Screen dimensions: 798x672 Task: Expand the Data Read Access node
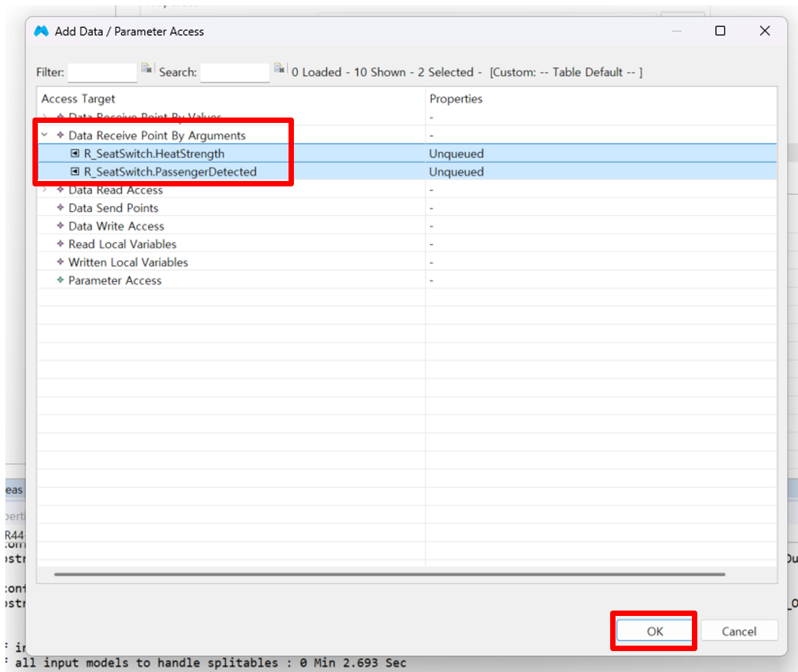tap(45, 190)
